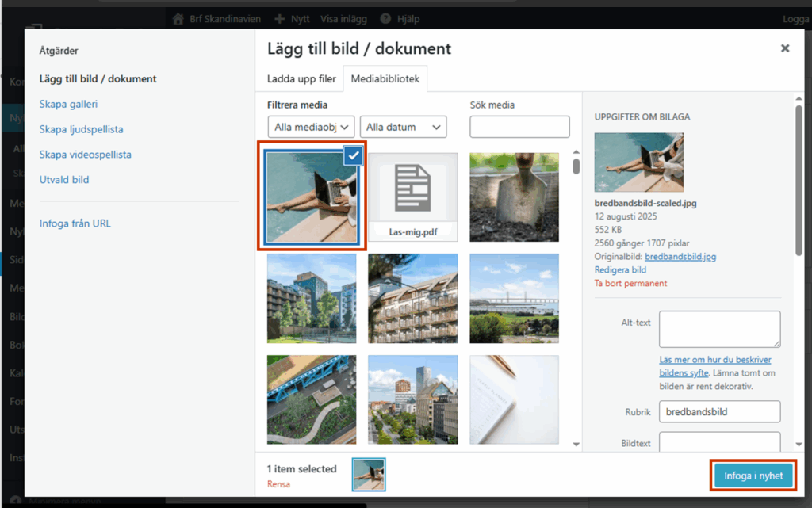Image resolution: width=812 pixels, height=508 pixels.
Task: Click Visa inlägg in the admin bar
Action: [344, 19]
